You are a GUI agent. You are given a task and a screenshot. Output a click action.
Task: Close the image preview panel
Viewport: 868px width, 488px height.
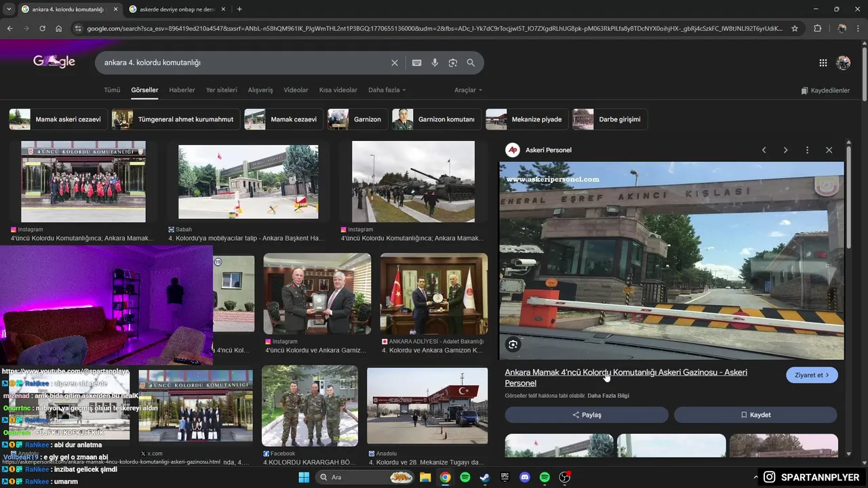pos(829,150)
